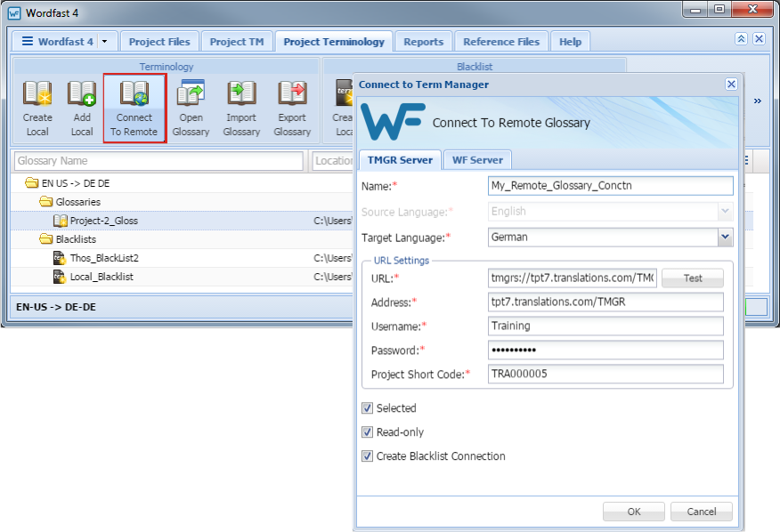Open the dropdown arrow beside Wordfast 4
This screenshot has width=780, height=532.
point(104,42)
